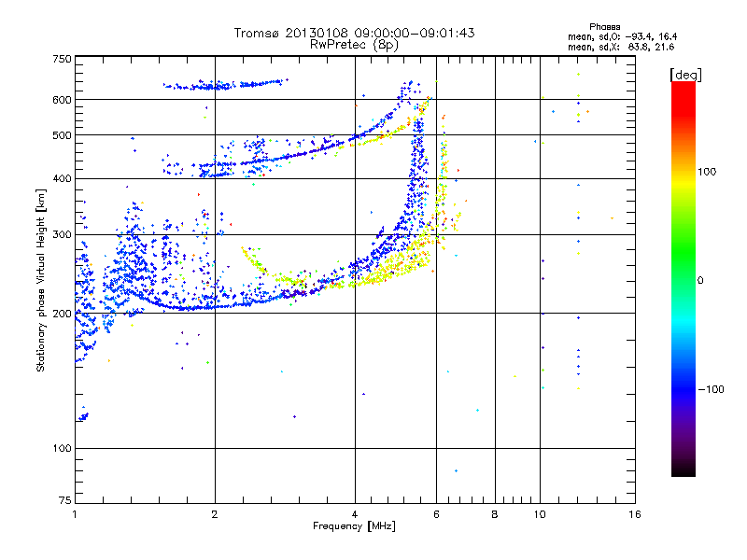Screen dimensions: 747x560
Task: Click the '[deg]' colorbar unit label
Action: [685, 75]
